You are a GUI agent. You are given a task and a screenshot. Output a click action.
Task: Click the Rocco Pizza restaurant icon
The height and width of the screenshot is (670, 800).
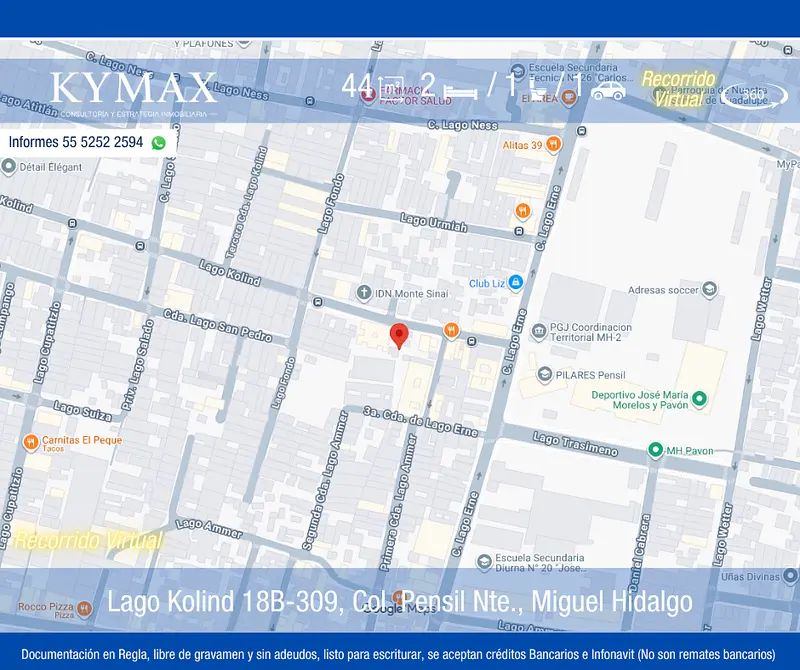(84, 608)
